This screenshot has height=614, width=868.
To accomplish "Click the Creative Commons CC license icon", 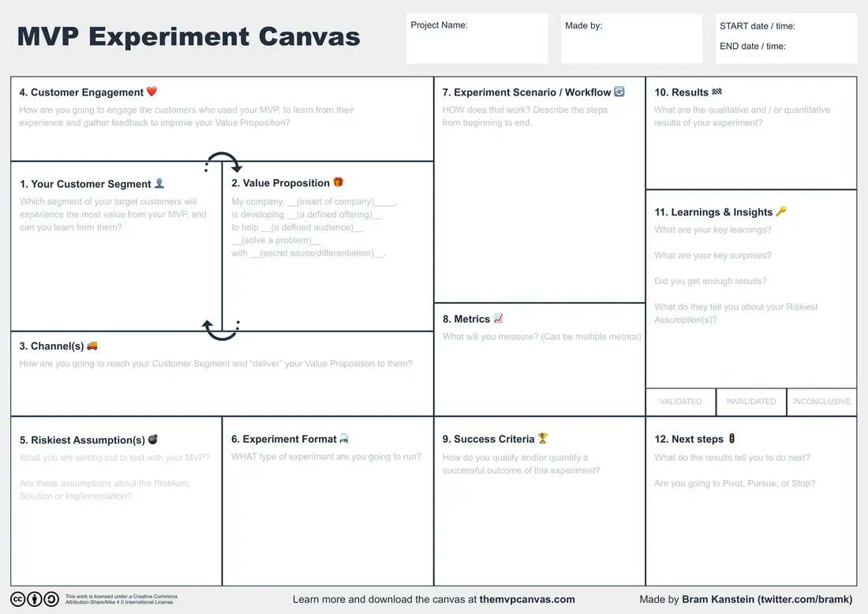I will (x=17, y=599).
